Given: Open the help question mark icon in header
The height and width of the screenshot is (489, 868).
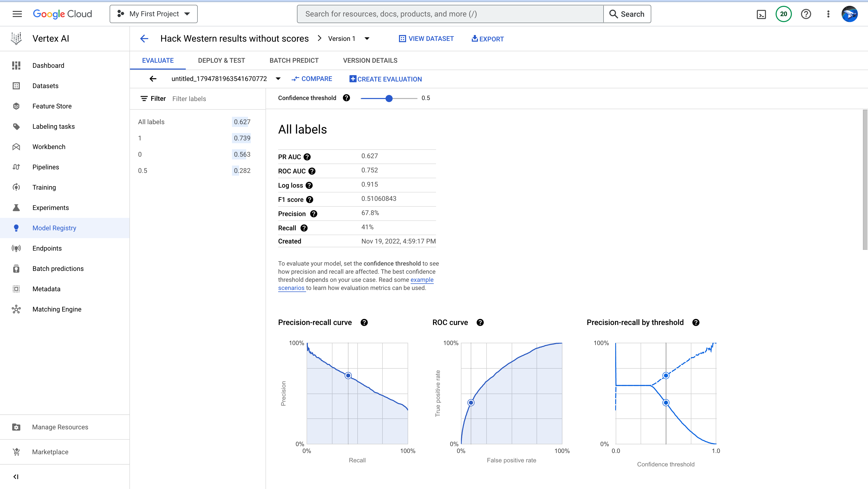Looking at the screenshot, I should (x=806, y=14).
